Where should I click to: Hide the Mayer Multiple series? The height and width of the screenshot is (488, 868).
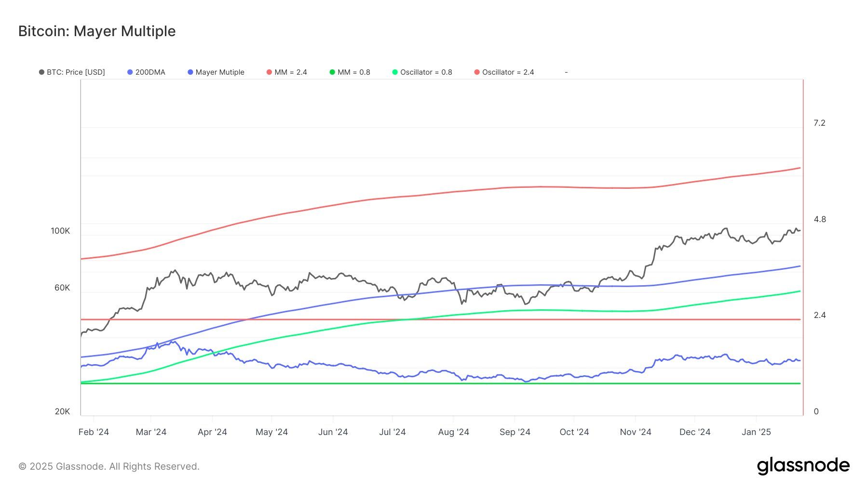(x=220, y=72)
